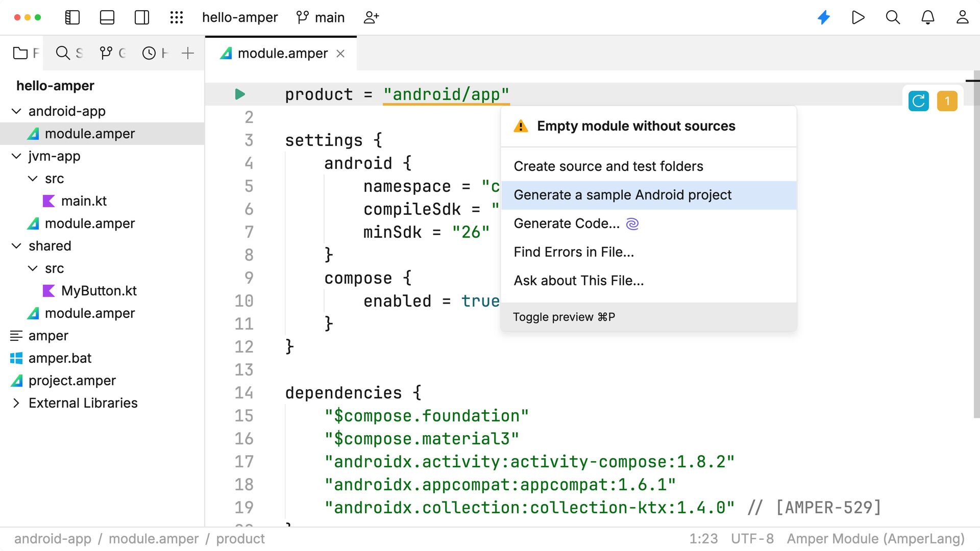Collapse the jvm-app folder

point(16,156)
